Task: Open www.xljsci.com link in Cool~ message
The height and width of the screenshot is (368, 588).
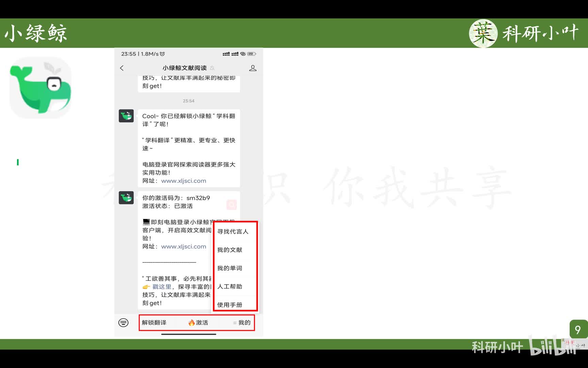Action: pyautogui.click(x=183, y=181)
